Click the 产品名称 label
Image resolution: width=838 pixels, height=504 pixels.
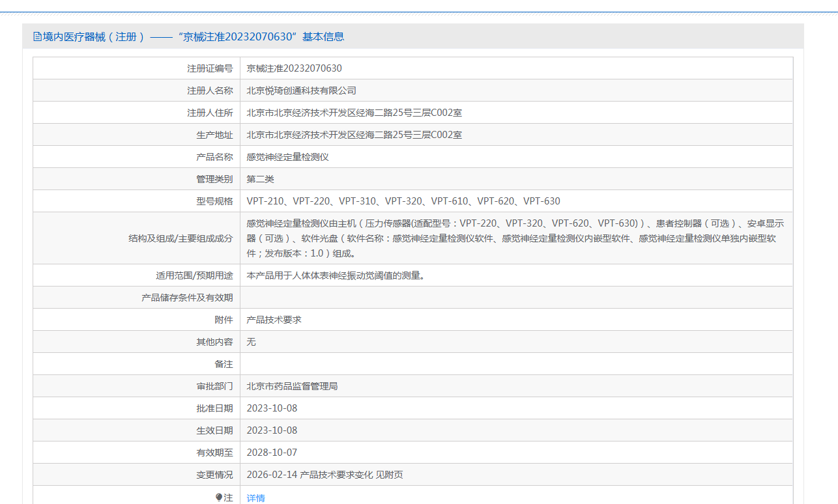pyautogui.click(x=214, y=157)
